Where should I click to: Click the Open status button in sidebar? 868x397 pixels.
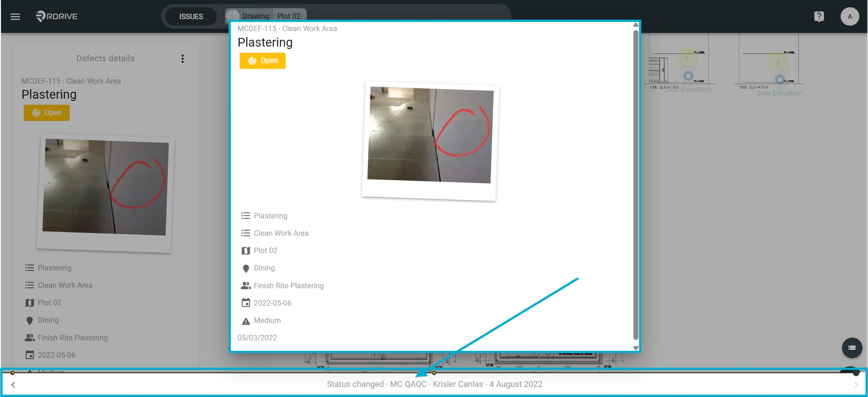click(47, 113)
